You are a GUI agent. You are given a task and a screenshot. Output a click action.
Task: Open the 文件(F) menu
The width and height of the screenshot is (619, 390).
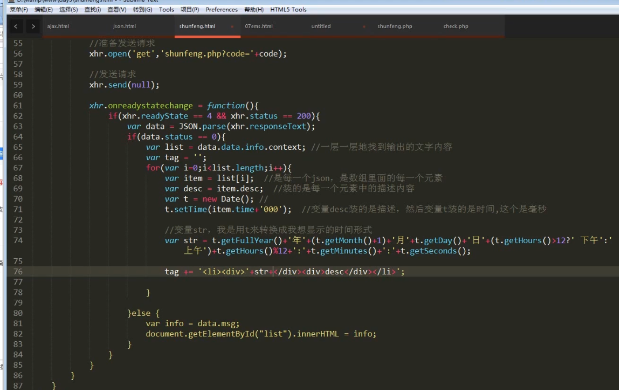pyautogui.click(x=19, y=9)
